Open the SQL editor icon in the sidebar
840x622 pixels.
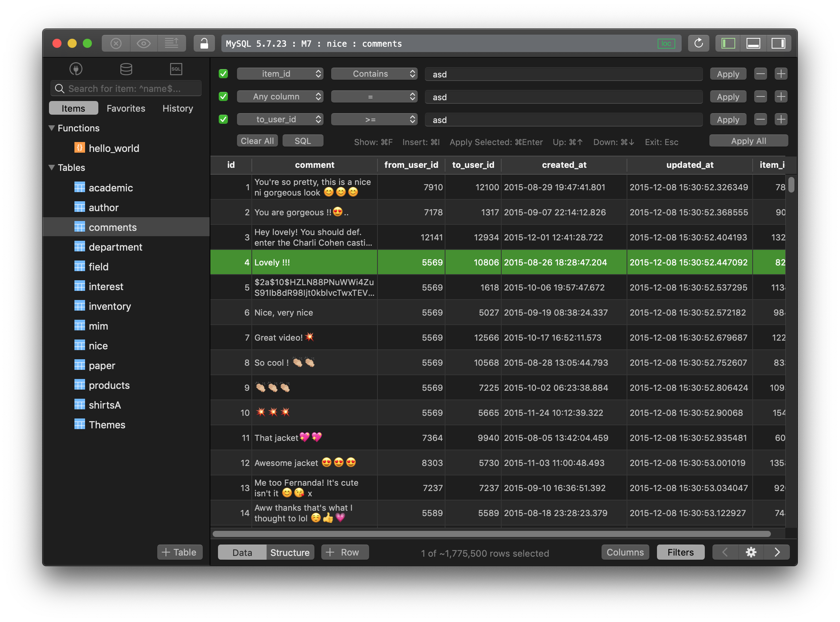click(x=176, y=69)
